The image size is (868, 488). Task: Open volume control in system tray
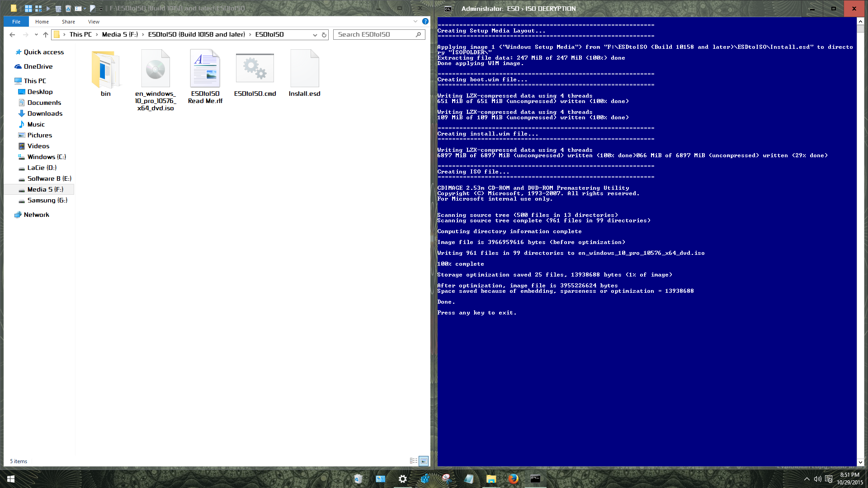(817, 479)
